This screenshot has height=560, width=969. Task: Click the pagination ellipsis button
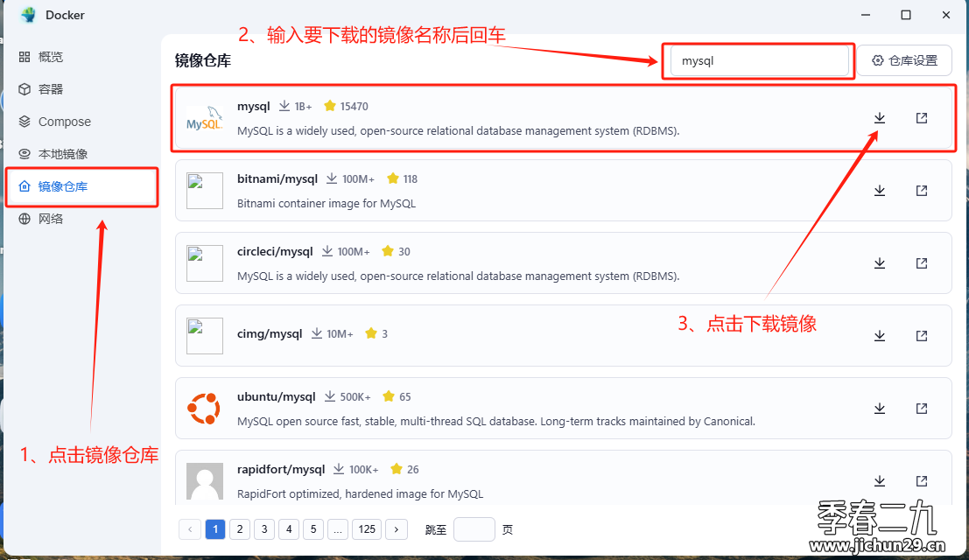(337, 529)
